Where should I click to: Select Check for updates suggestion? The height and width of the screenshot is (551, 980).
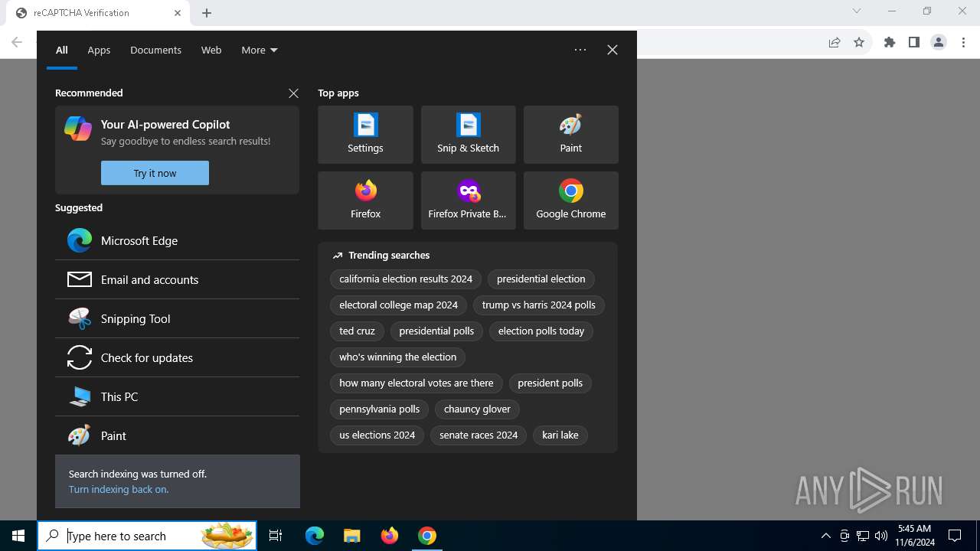(177, 357)
